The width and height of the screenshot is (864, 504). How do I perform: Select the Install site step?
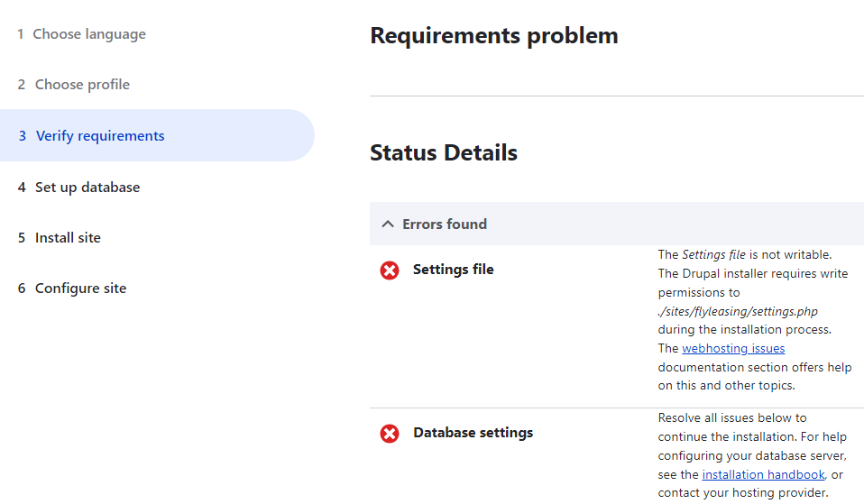tap(59, 237)
